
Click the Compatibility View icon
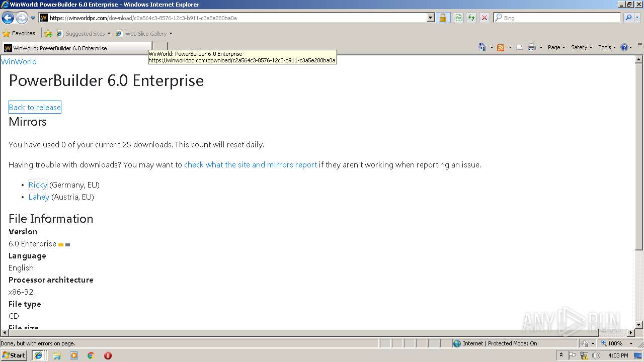coord(458,18)
